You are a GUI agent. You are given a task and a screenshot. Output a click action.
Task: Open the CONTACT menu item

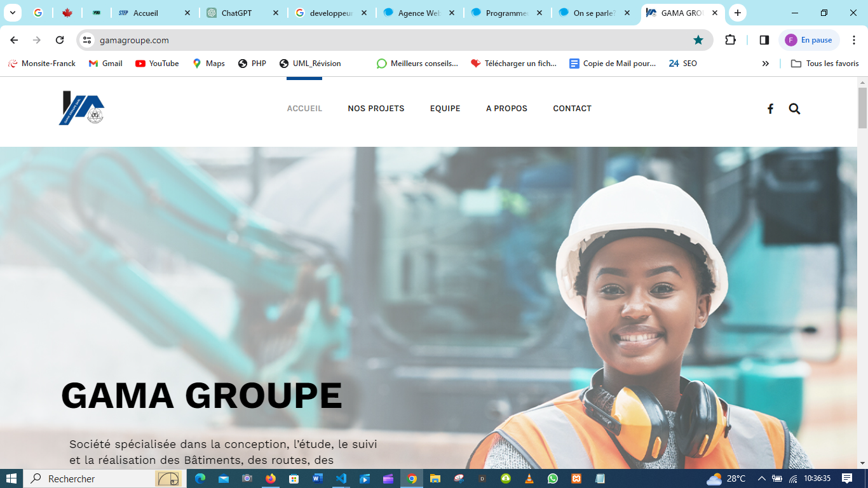573,109
